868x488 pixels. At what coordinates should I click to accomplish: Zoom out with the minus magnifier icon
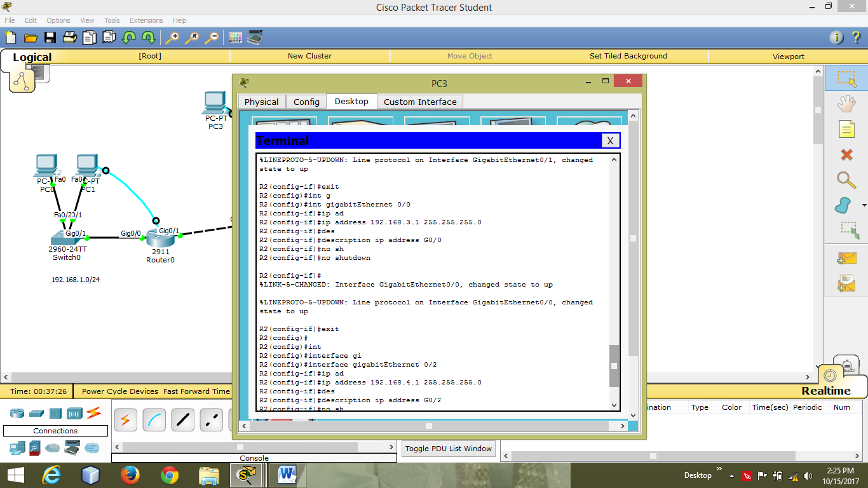[211, 37]
